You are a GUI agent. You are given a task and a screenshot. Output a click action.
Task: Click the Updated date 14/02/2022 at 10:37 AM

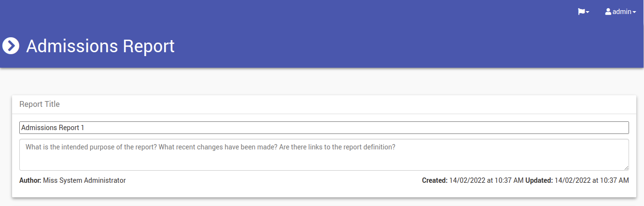592,180
